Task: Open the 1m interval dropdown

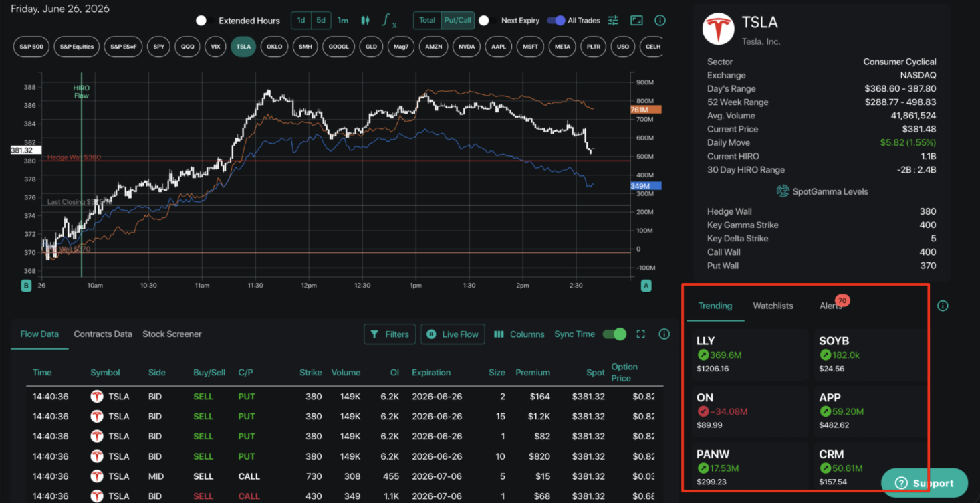Action: (x=343, y=21)
